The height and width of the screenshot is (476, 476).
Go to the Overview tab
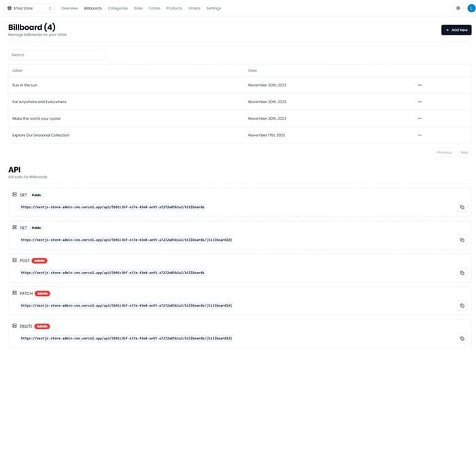pyautogui.click(x=69, y=8)
